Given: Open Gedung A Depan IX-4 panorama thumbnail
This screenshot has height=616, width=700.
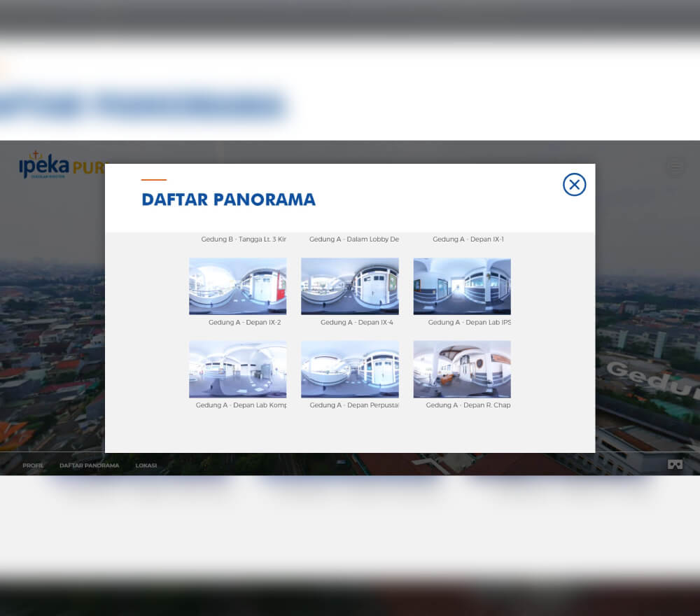Looking at the screenshot, I should tap(349, 286).
